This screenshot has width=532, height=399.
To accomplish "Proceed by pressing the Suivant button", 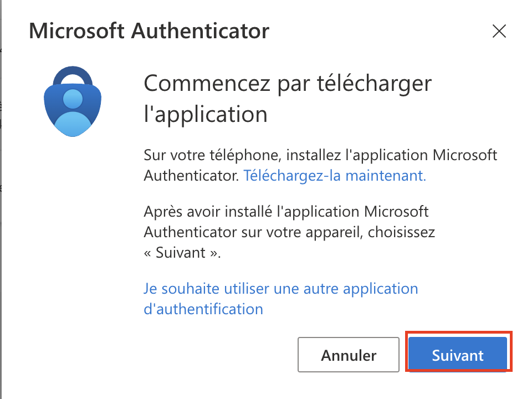I will (x=458, y=355).
